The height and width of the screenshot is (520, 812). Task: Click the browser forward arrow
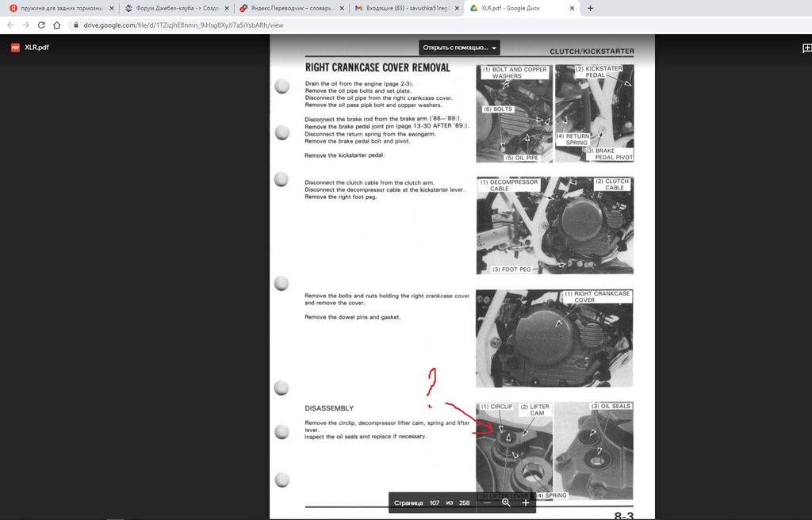coord(26,25)
